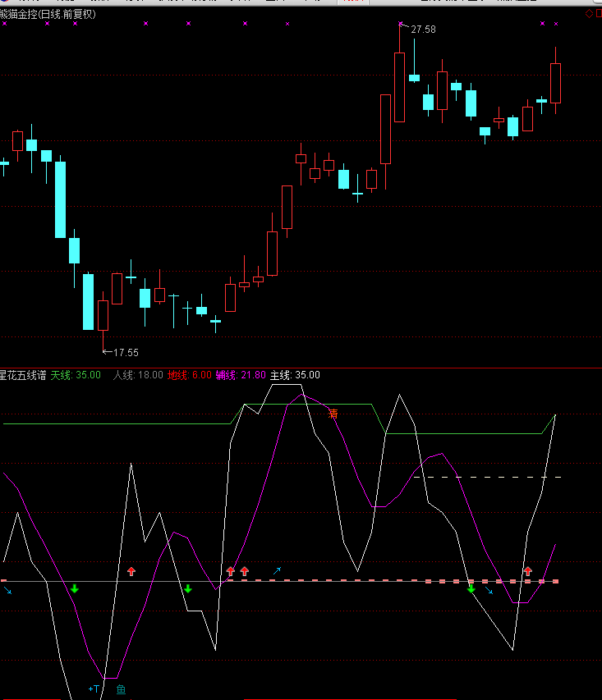Click the middle green down arrow signal

click(x=188, y=589)
